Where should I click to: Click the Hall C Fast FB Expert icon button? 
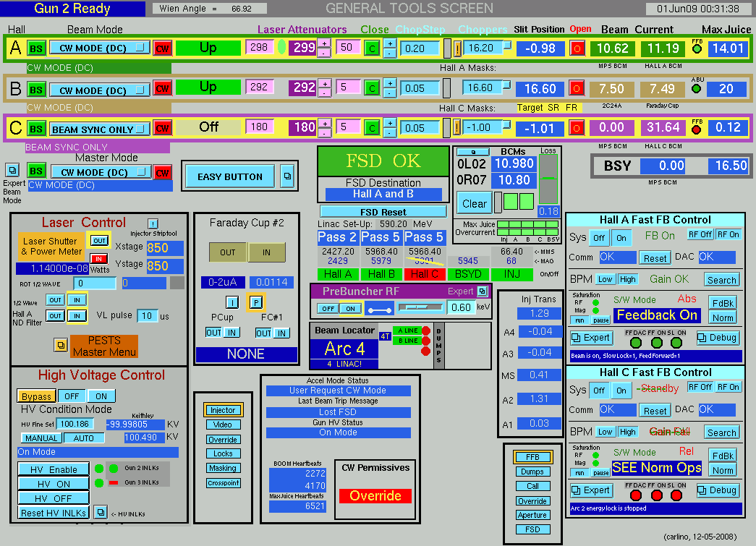[x=592, y=490]
